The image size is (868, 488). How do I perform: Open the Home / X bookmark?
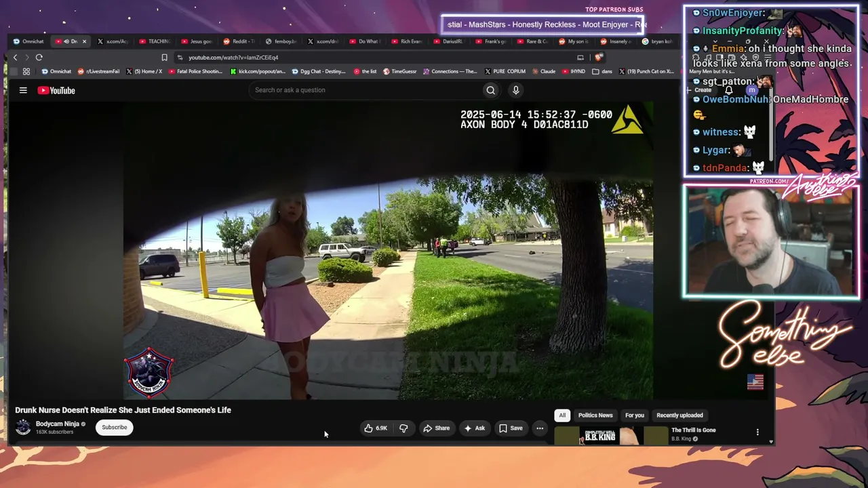click(144, 71)
